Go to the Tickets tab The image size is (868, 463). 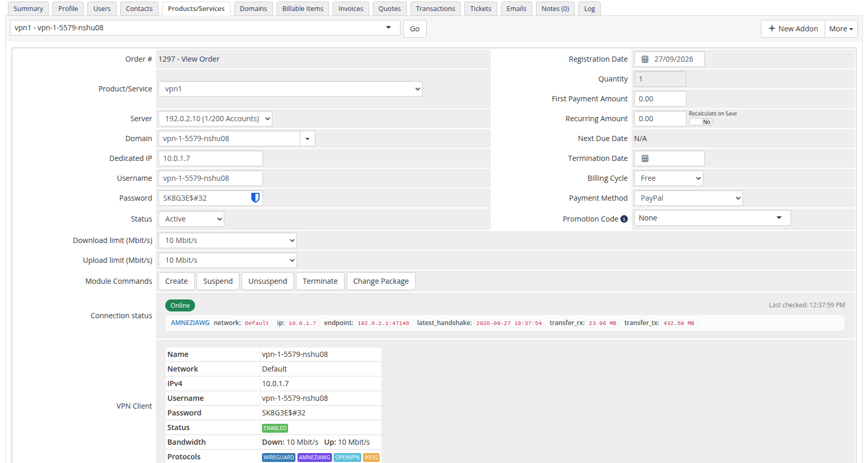tap(481, 9)
